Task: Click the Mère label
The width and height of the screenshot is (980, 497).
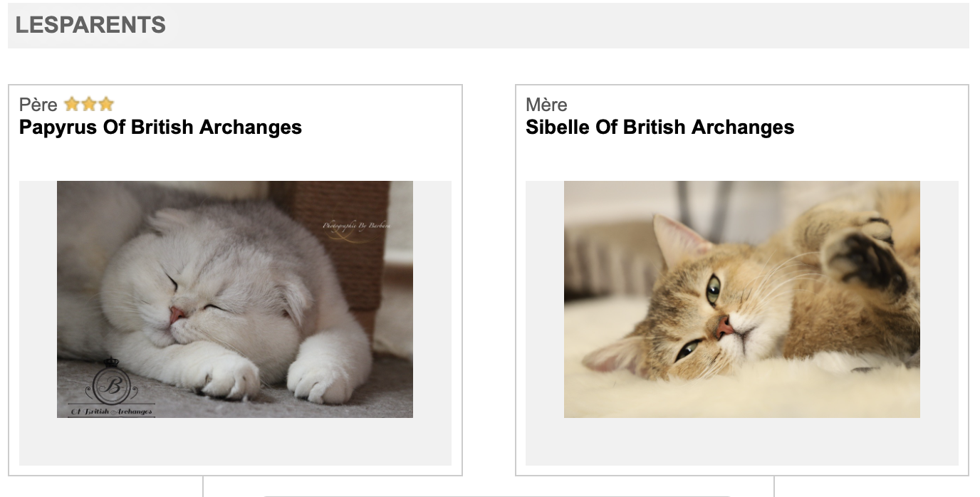Action: click(546, 105)
